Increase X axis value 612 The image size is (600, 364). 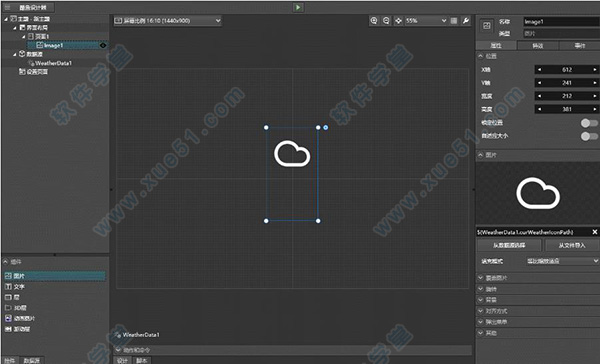595,70
